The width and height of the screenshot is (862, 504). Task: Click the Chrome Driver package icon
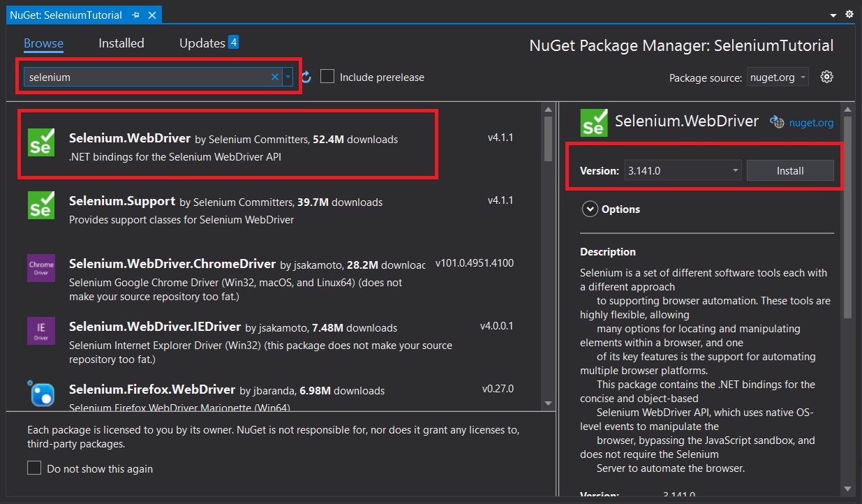(x=40, y=267)
